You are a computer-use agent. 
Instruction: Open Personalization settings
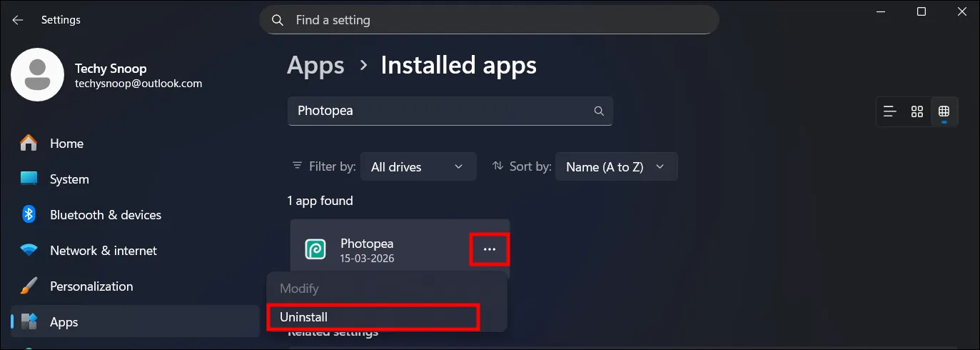(x=136, y=286)
